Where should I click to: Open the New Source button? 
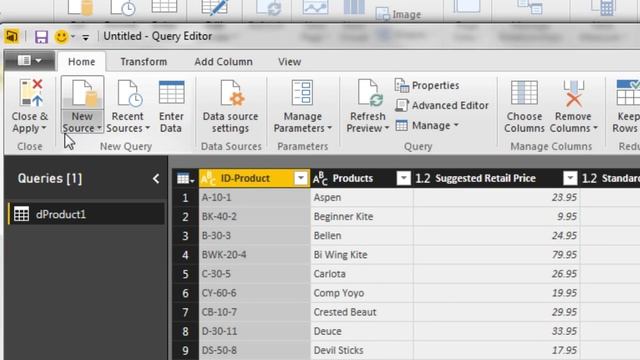(x=82, y=105)
